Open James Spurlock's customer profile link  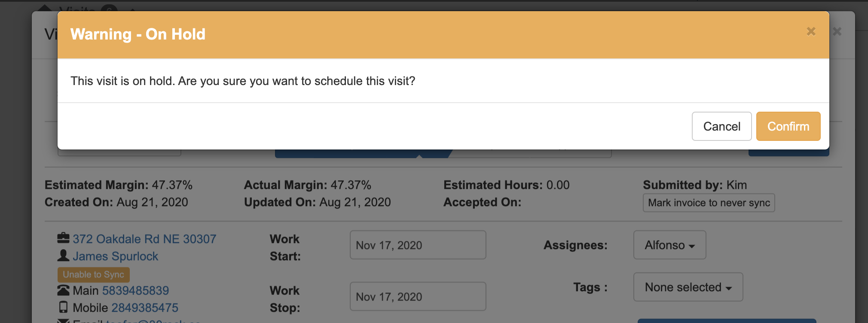click(x=115, y=256)
